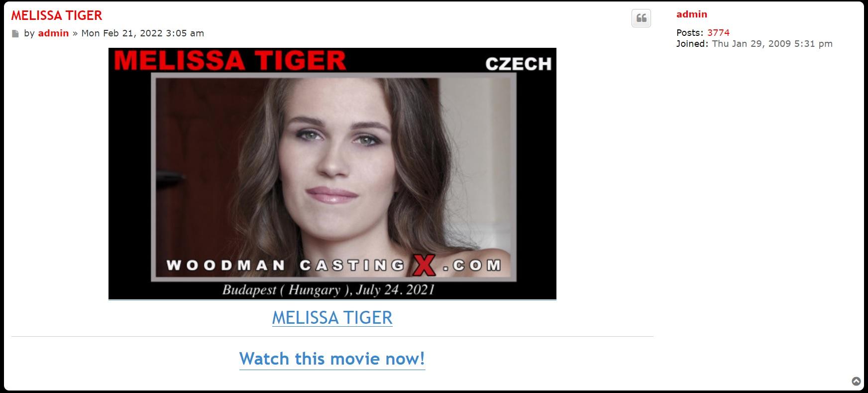Click the small post document icon beside the byline
The width and height of the screenshot is (868, 393).
[x=15, y=34]
